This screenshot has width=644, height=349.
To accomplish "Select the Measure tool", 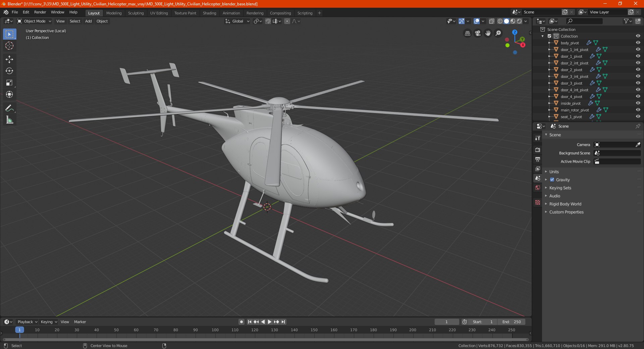I will coord(9,120).
